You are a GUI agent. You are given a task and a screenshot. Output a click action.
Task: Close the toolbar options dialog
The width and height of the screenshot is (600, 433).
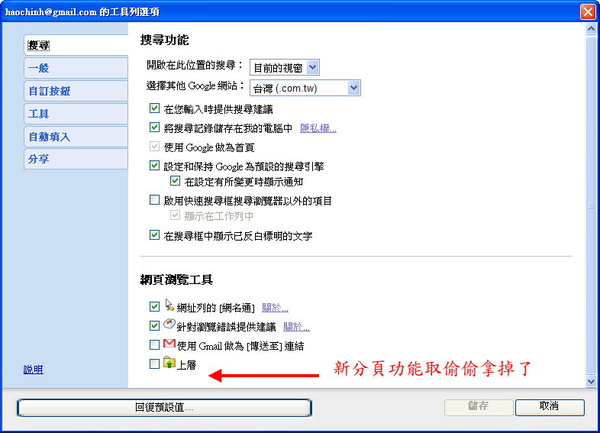click(588, 12)
